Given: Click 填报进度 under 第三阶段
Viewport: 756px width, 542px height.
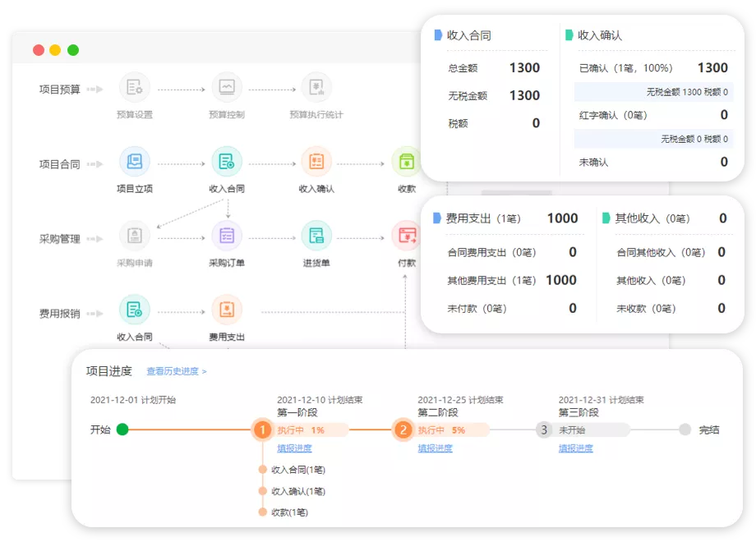Looking at the screenshot, I should tap(575, 448).
